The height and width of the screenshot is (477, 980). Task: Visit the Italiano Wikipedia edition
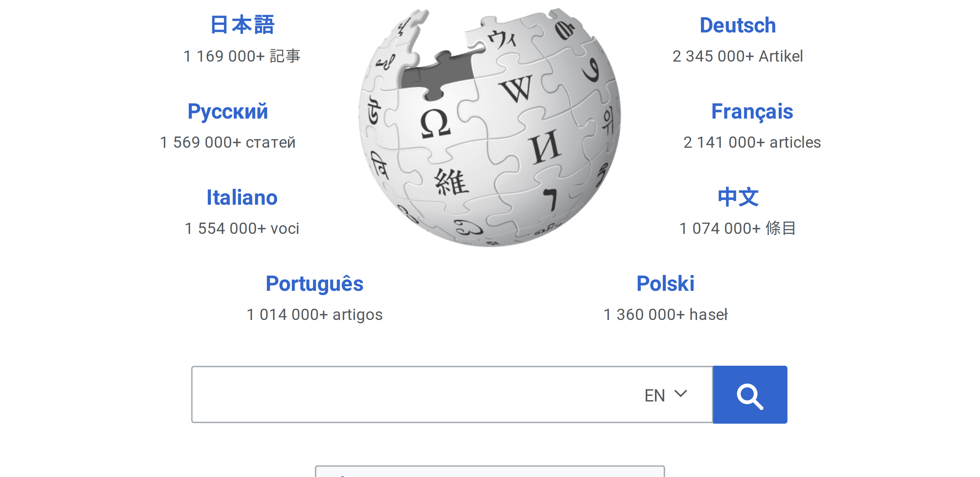coord(242,197)
